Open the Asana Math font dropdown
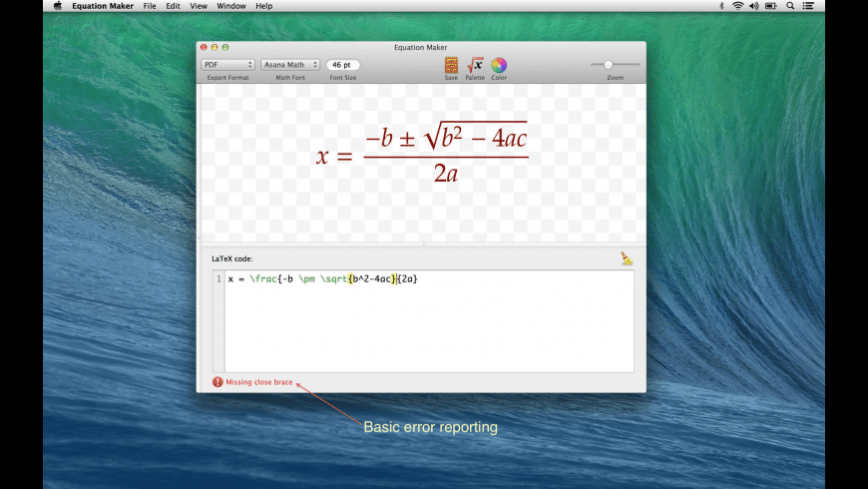Screen dimensions: 868x489 290,65
